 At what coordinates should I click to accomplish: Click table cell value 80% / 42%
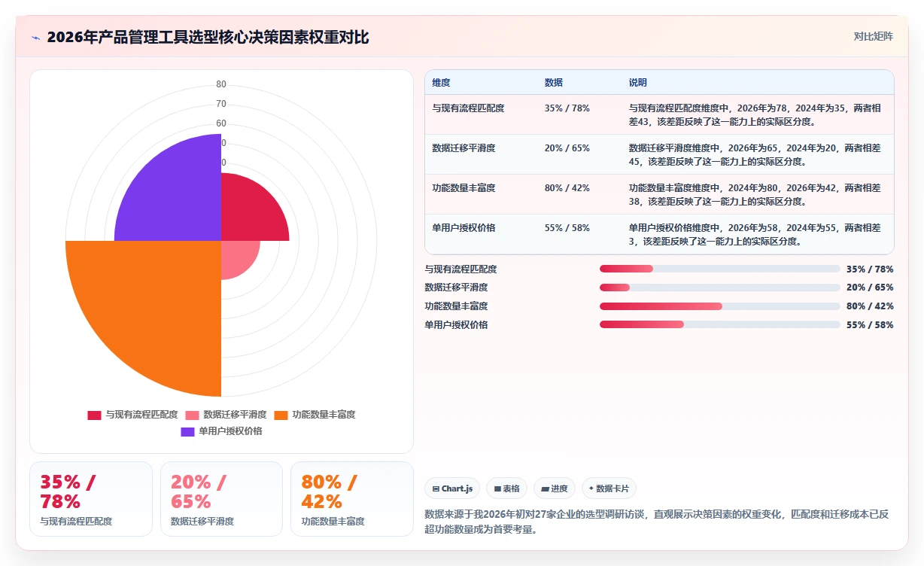click(567, 188)
